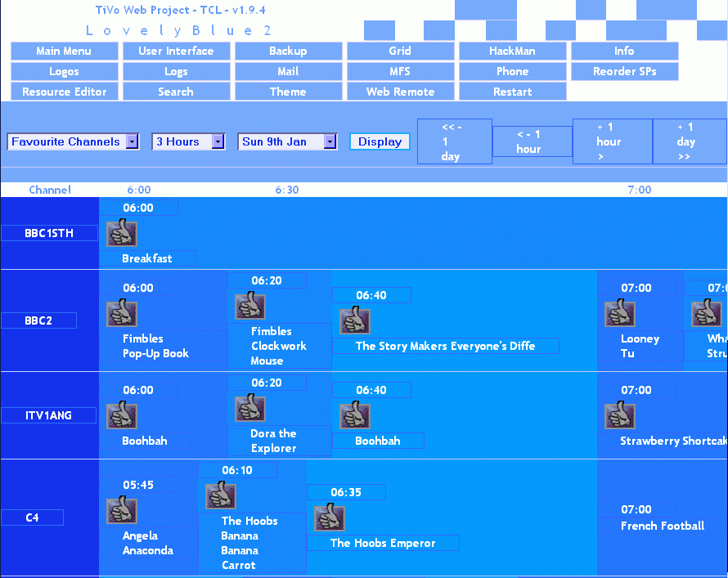The height and width of the screenshot is (578, 728).
Task: Click thumbs-up icon for Angela Anaconda
Action: tap(122, 510)
